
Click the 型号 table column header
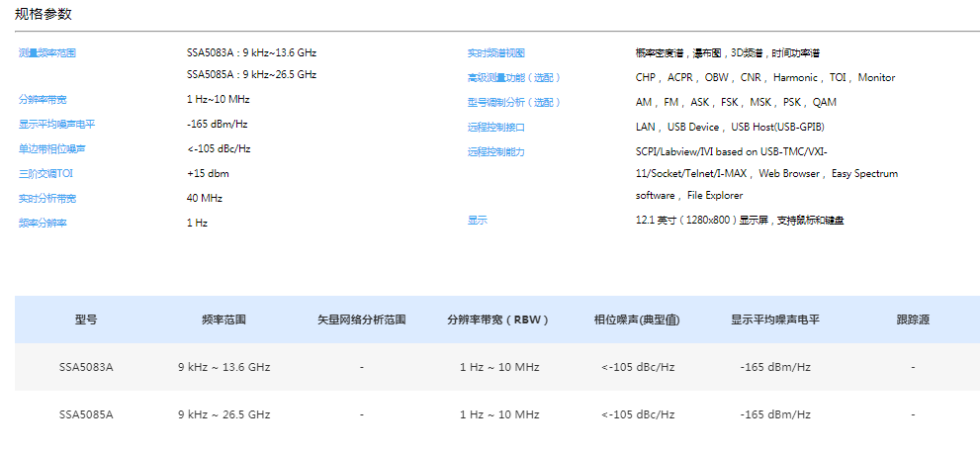pos(86,319)
